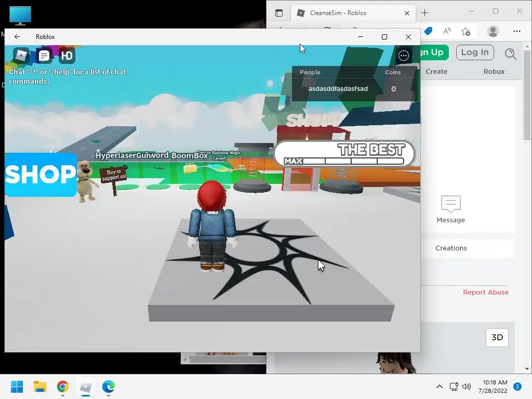The width and height of the screenshot is (532, 399).
Task: Click the desktop monitor icon
Action: [20, 16]
